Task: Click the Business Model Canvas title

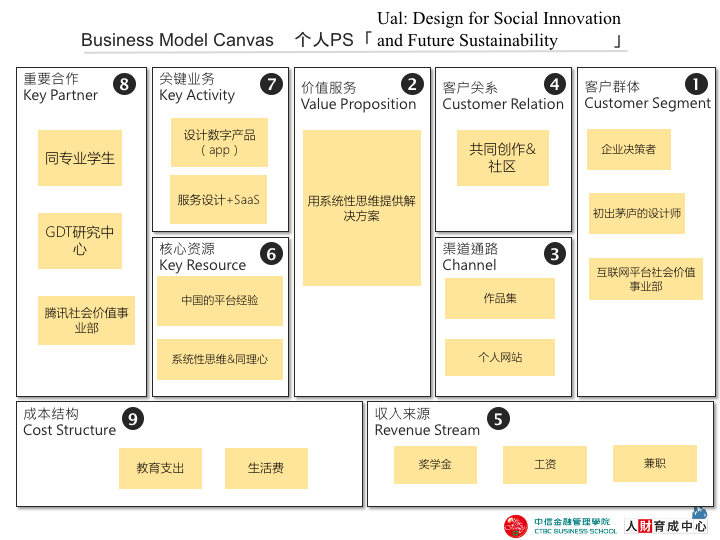Action: [177, 40]
